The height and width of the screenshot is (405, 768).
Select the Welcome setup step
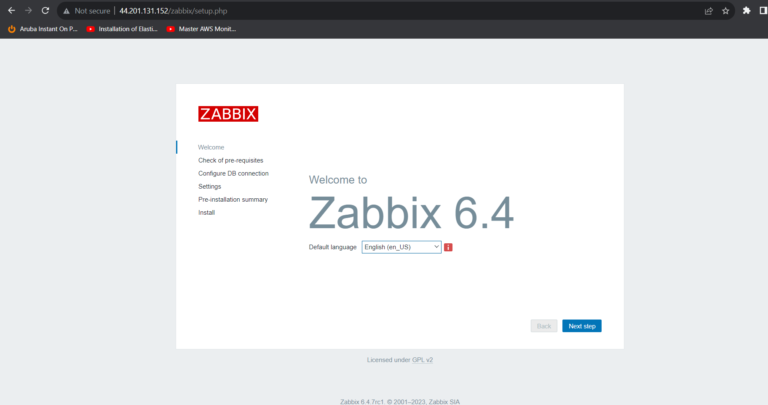211,147
